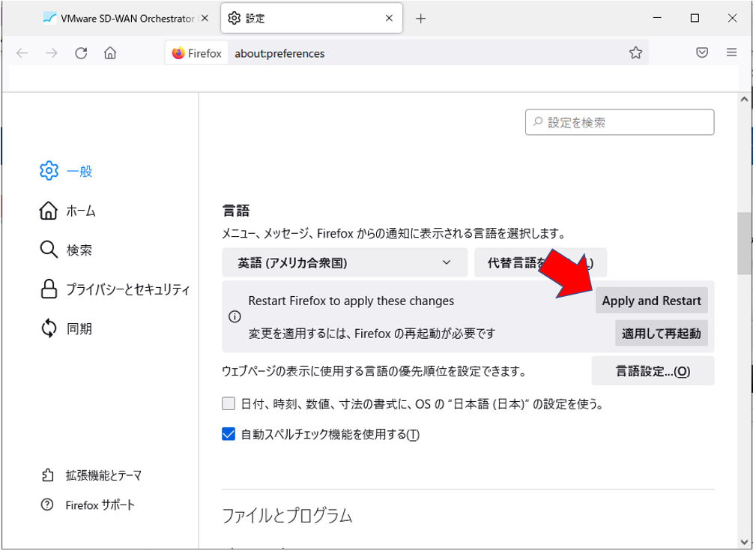Click the 代替言語 alternative languages button
Viewport: 756px width, 551px height.
540,262
